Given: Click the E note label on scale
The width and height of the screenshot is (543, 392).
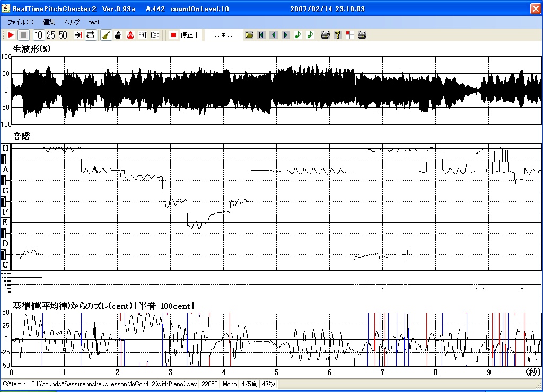Looking at the screenshot, I should pos(5,222).
